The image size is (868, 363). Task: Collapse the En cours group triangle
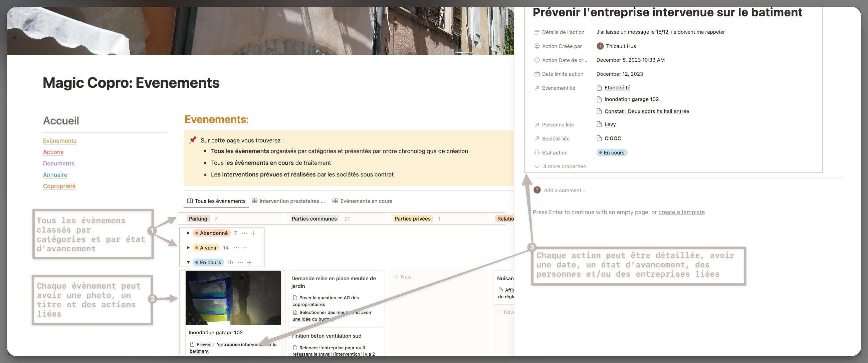[188, 262]
